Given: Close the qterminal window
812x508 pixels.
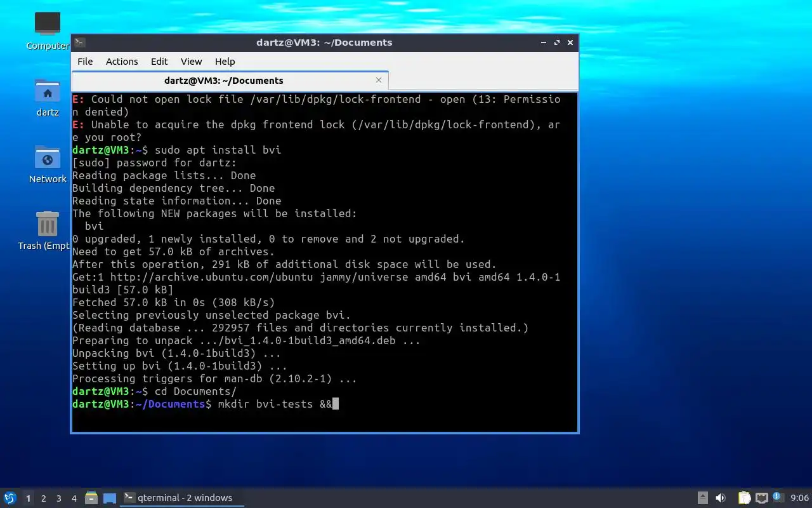Looking at the screenshot, I should (x=570, y=43).
